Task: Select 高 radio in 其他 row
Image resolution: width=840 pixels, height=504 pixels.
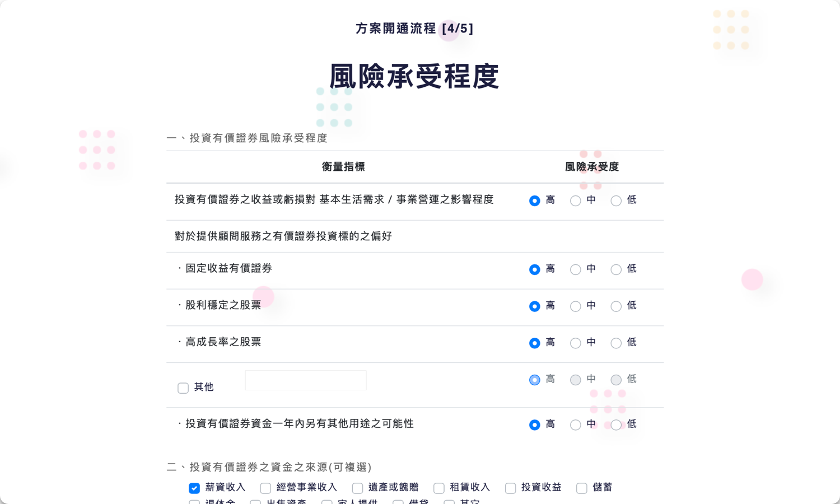Action: pyautogui.click(x=535, y=380)
